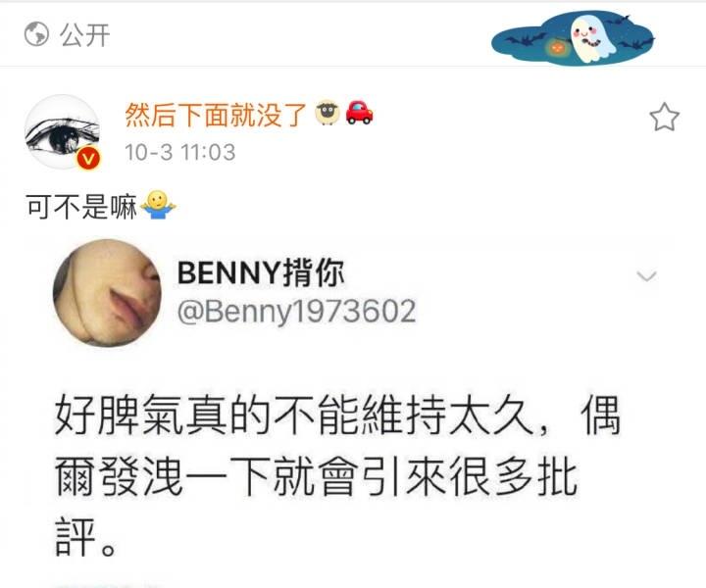The height and width of the screenshot is (588, 706).
Task: Open the eye sketch profile avatar
Action: [63, 132]
